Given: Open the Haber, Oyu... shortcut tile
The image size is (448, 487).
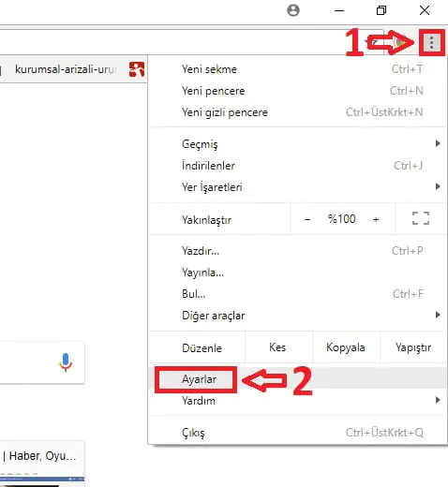Looking at the screenshot, I should click(x=42, y=464).
